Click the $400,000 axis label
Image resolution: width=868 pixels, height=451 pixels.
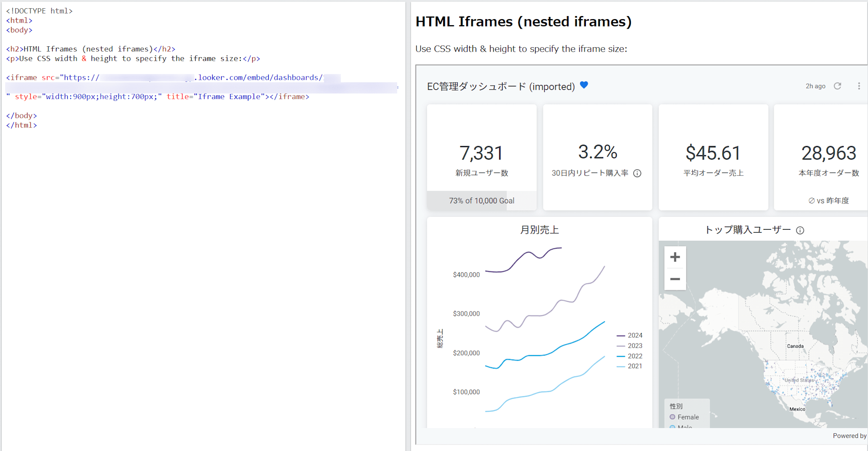coord(467,275)
